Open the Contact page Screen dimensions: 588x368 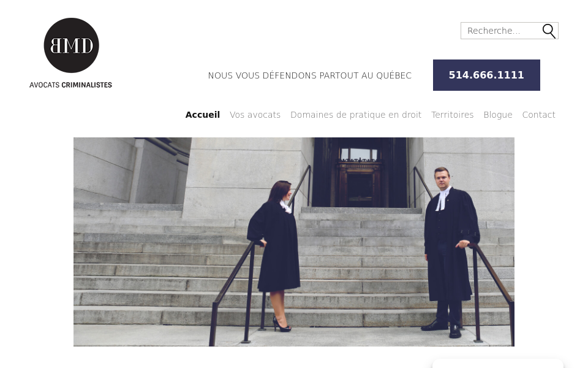point(538,115)
